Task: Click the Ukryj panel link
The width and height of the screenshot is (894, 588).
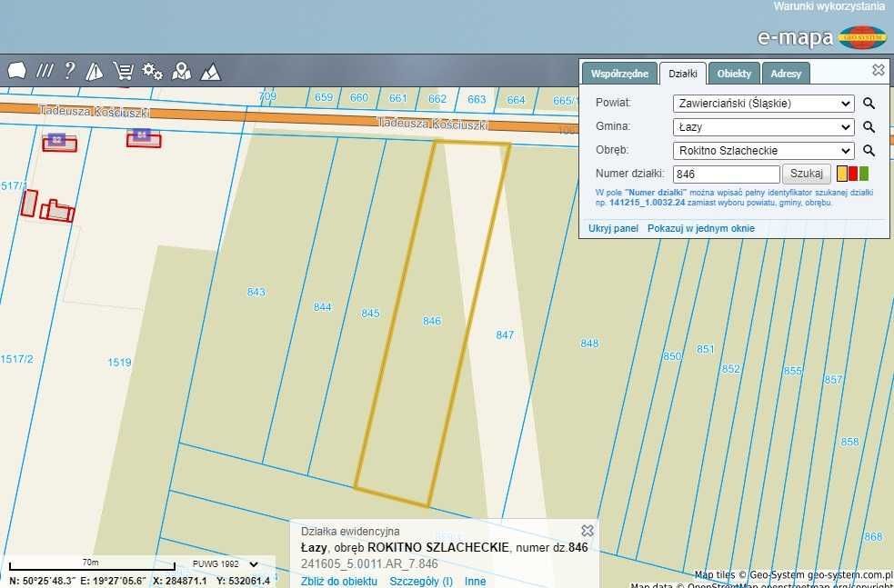Action: point(613,228)
